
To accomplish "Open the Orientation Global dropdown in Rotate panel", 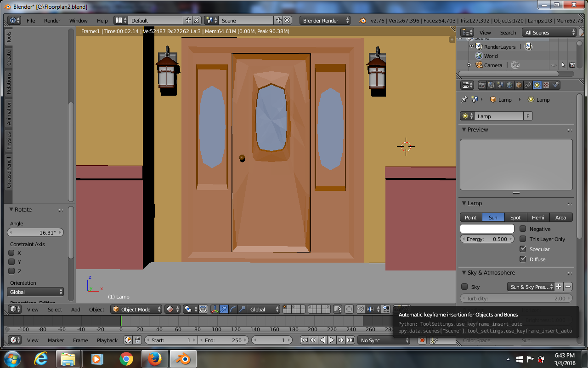I will pyautogui.click(x=36, y=292).
